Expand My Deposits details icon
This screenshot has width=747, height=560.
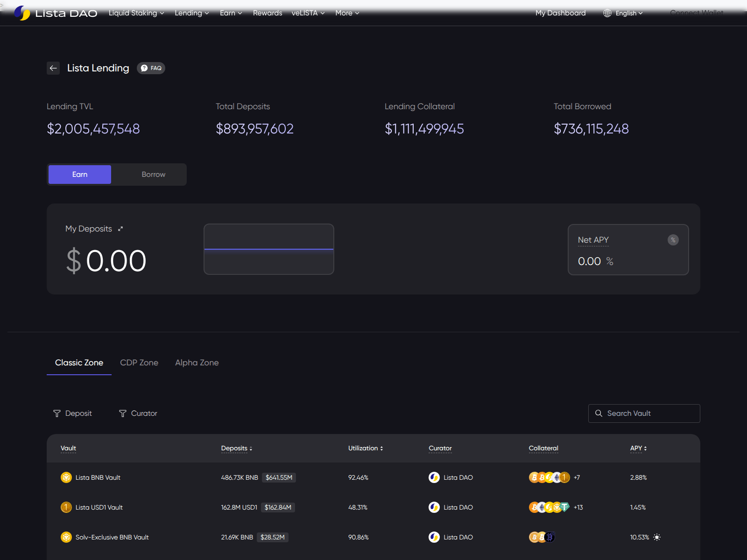(120, 229)
